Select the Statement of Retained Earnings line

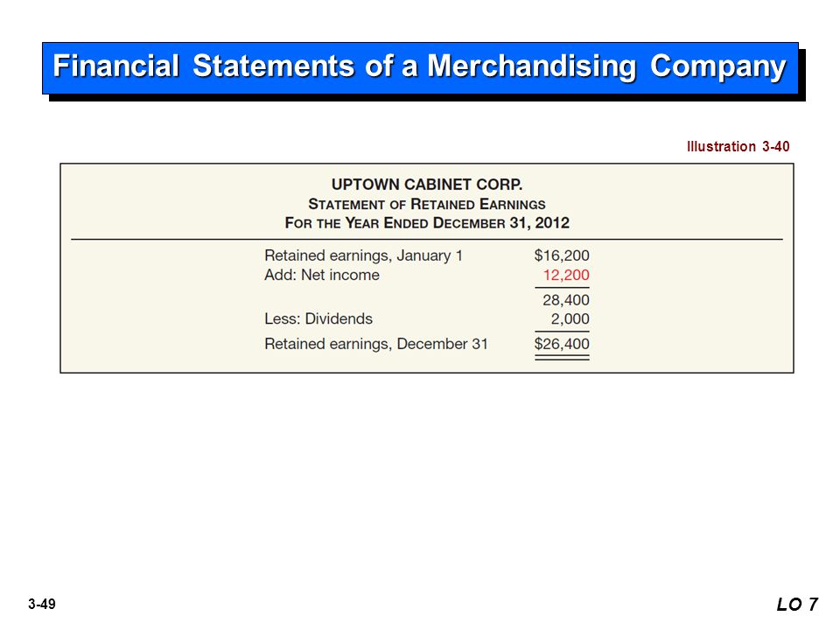pyautogui.click(x=427, y=204)
